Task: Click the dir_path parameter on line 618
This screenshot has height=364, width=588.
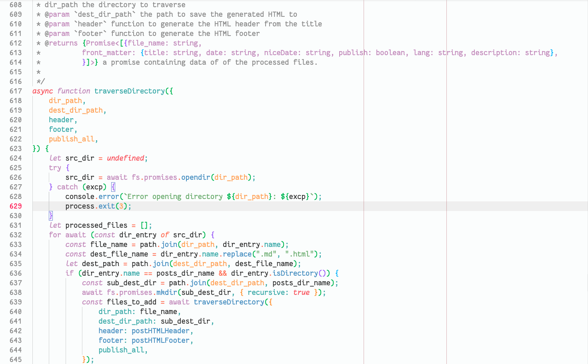Action: (65, 100)
